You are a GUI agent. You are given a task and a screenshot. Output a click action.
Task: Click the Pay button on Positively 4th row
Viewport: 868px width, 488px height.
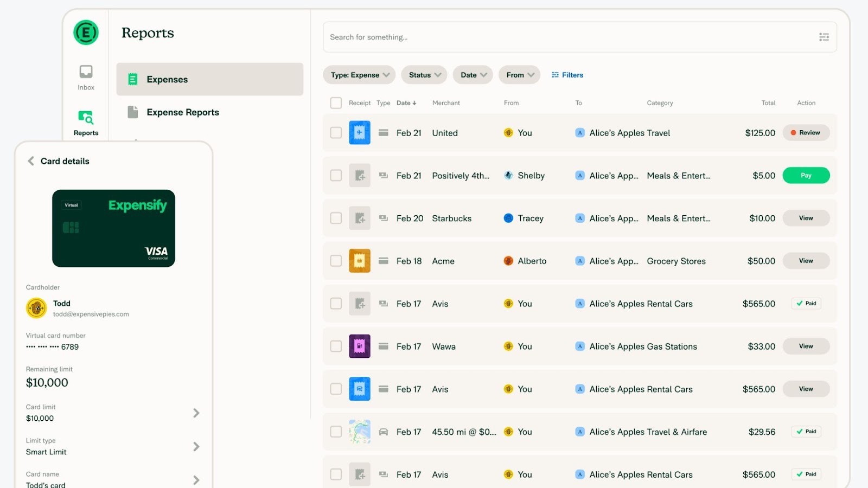(x=806, y=175)
